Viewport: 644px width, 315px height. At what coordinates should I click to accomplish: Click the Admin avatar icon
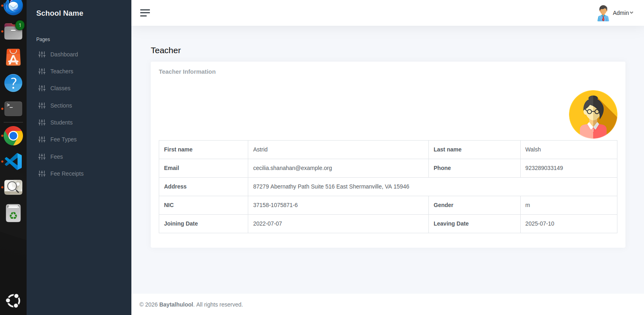(x=603, y=13)
